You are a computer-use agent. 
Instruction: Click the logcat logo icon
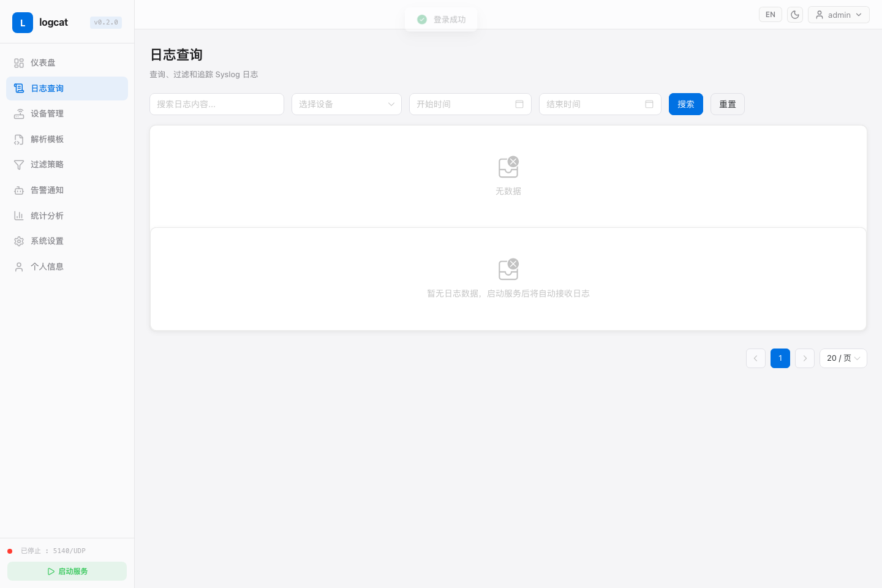click(x=23, y=23)
